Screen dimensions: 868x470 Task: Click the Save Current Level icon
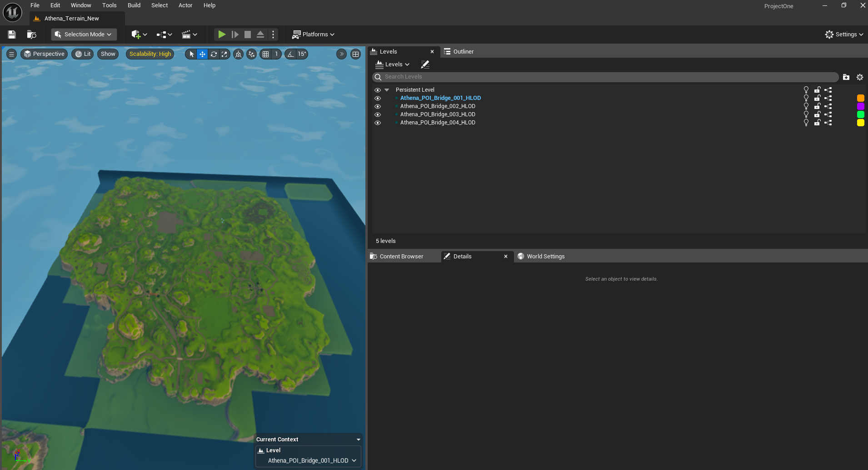pos(10,34)
